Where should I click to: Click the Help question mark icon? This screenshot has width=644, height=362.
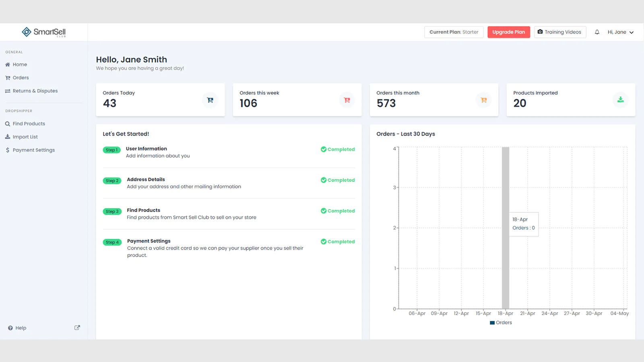click(10, 328)
